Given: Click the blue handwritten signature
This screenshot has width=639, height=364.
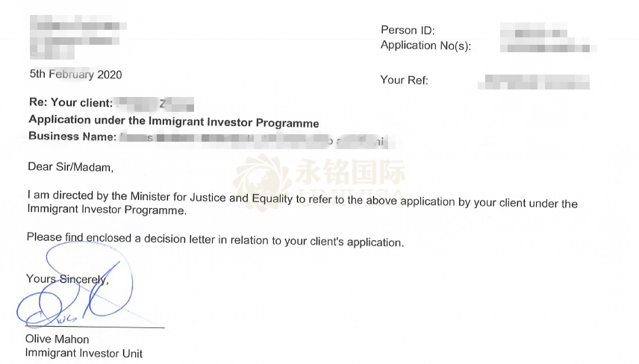Looking at the screenshot, I should (75, 295).
